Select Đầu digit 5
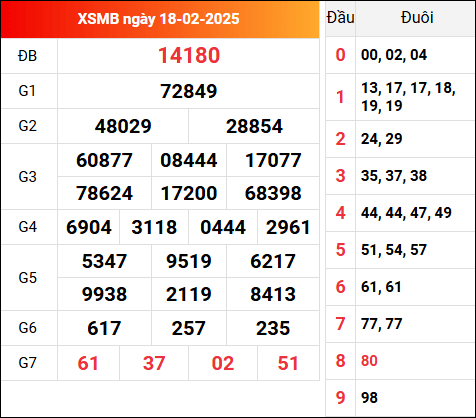The height and width of the screenshot is (418, 476). pyautogui.click(x=340, y=250)
